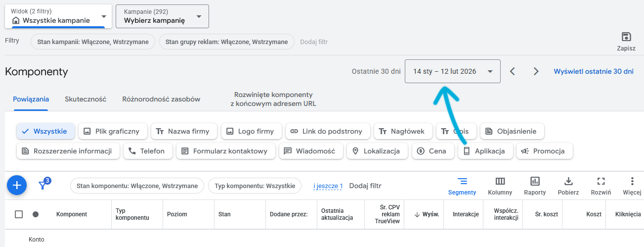Switch to the Różnorodność zasobów tab
This screenshot has width=644, height=247.
pos(161,99)
